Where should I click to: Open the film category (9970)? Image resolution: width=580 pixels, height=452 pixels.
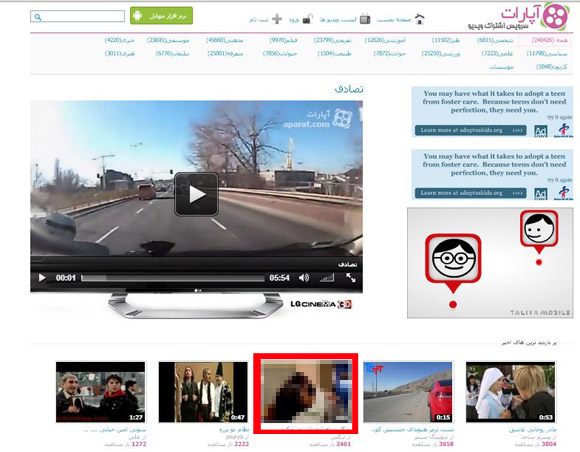click(283, 40)
